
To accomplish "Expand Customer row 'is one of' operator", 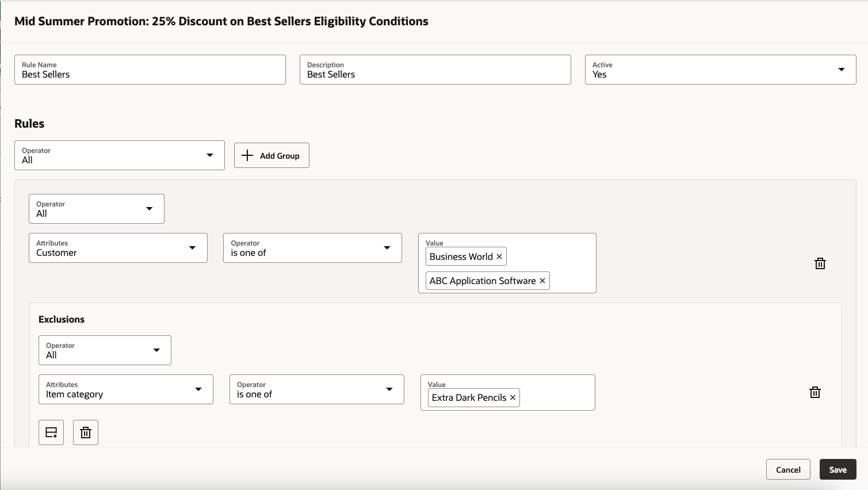I will (312, 248).
